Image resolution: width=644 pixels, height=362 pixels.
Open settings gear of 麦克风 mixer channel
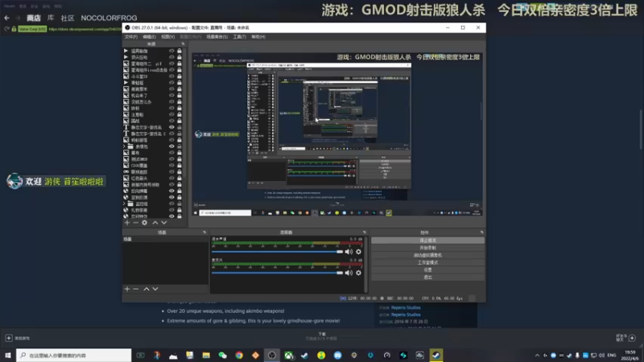(x=358, y=273)
